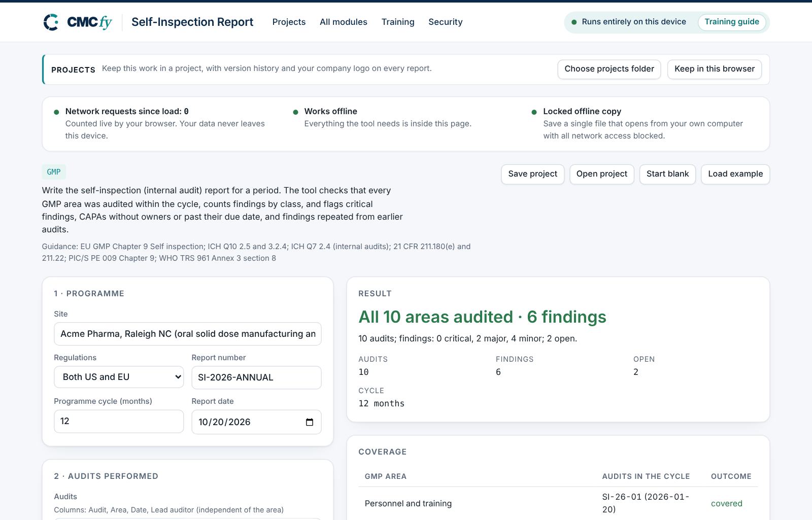Click the 'Locked offline copy' heading
This screenshot has width=812, height=520.
click(x=582, y=111)
